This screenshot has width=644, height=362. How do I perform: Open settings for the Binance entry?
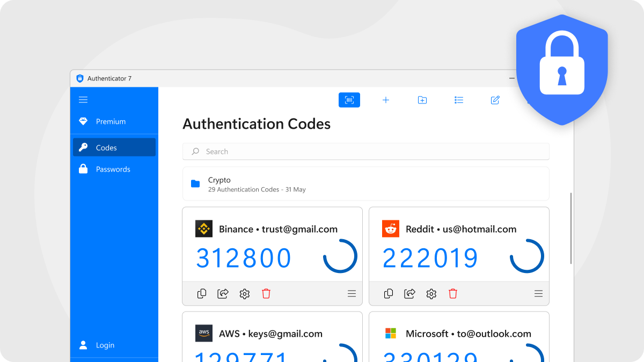(245, 293)
